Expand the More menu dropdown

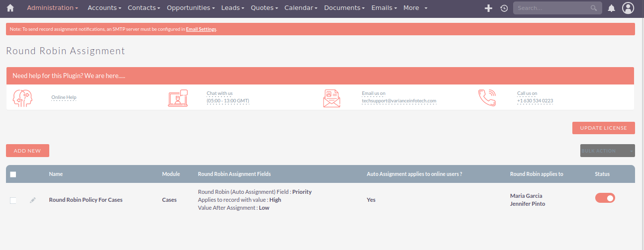pos(415,8)
